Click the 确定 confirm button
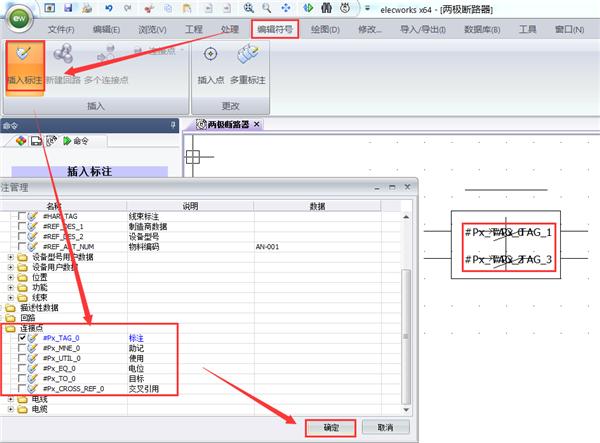The width and height of the screenshot is (600, 443). 331,428
